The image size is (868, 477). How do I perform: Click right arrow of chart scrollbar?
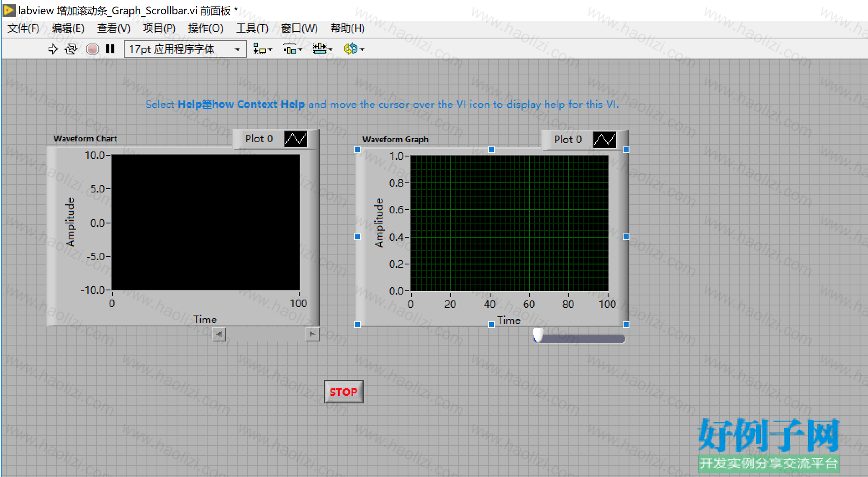312,334
